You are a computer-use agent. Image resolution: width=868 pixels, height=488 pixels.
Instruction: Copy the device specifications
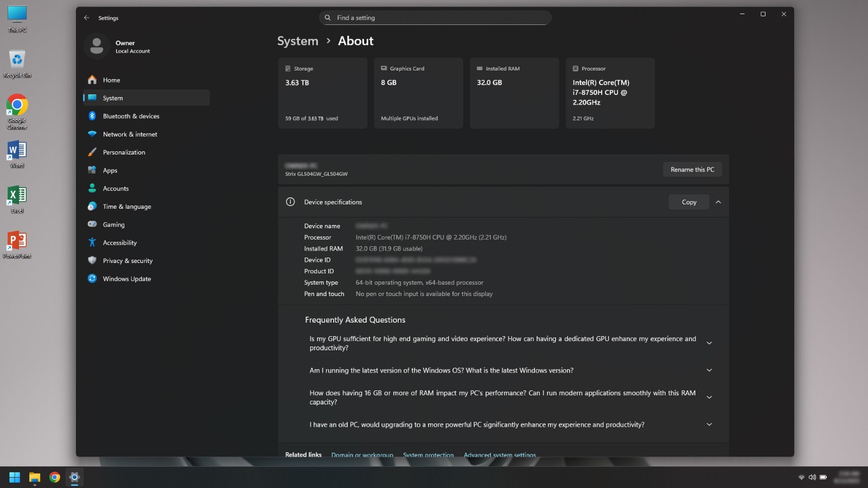point(689,202)
